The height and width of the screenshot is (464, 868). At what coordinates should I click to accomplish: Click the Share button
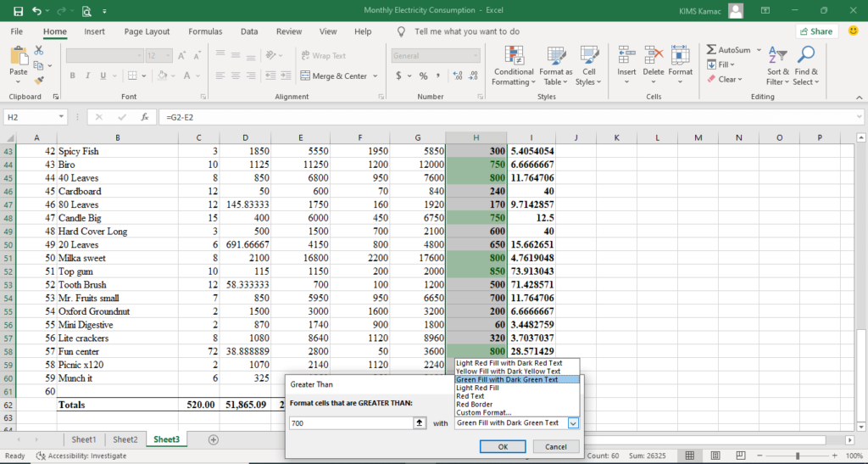tap(817, 31)
